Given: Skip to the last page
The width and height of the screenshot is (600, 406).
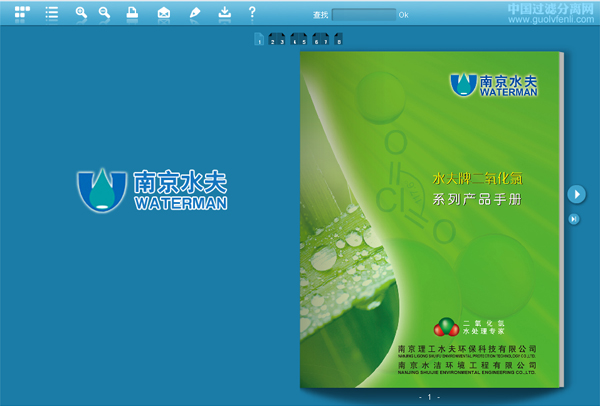Looking at the screenshot, I should click(x=574, y=219).
